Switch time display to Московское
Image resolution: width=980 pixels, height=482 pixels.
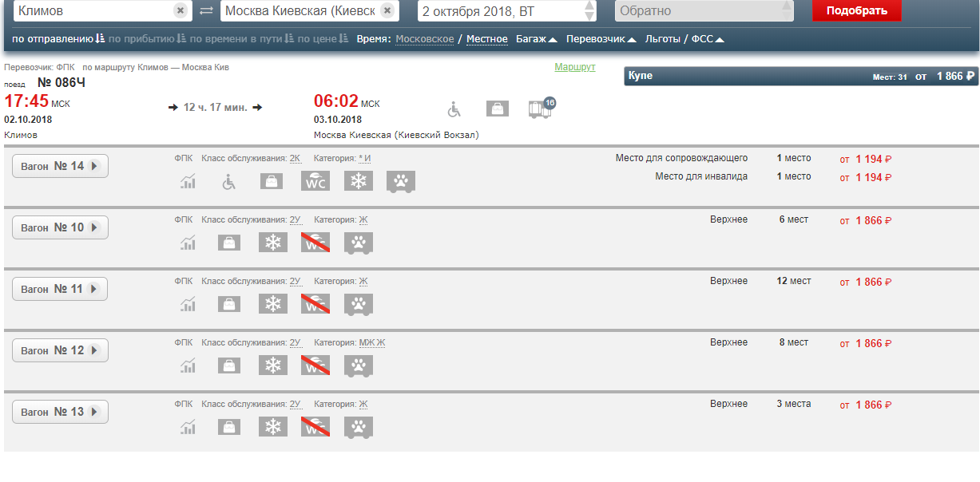point(425,39)
